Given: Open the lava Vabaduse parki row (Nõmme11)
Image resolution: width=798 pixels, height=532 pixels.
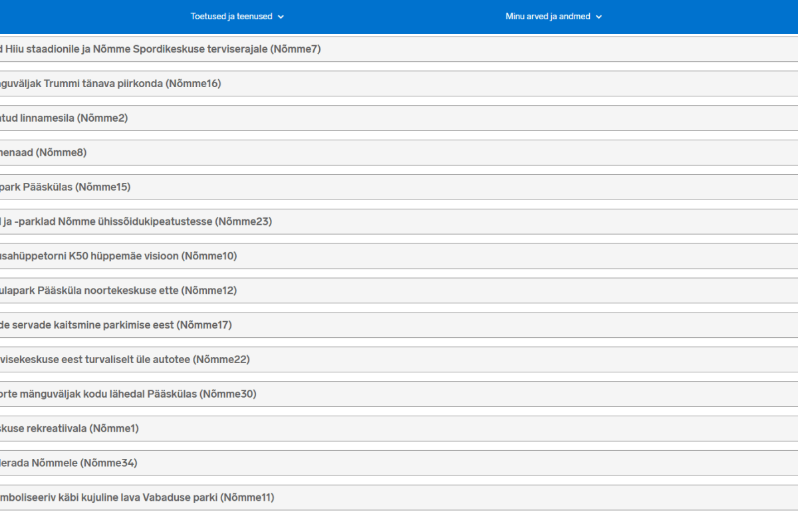Looking at the screenshot, I should [137, 498].
